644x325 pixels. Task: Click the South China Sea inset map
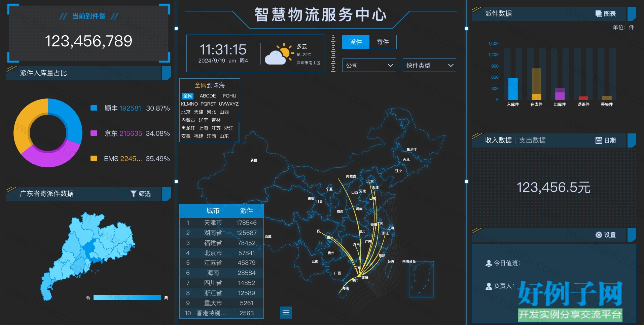[x=421, y=279]
